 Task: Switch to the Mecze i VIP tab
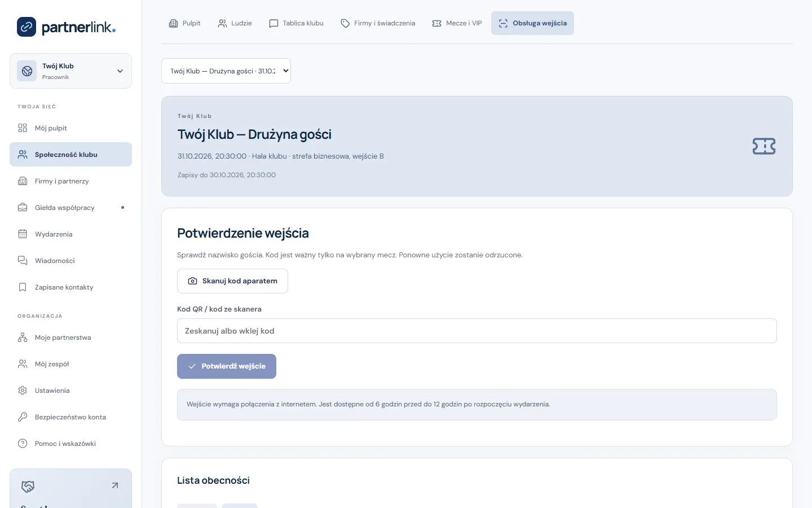tap(457, 23)
